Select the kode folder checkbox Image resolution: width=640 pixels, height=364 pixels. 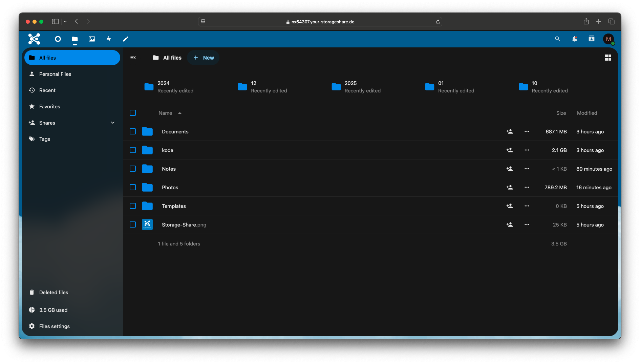[133, 150]
